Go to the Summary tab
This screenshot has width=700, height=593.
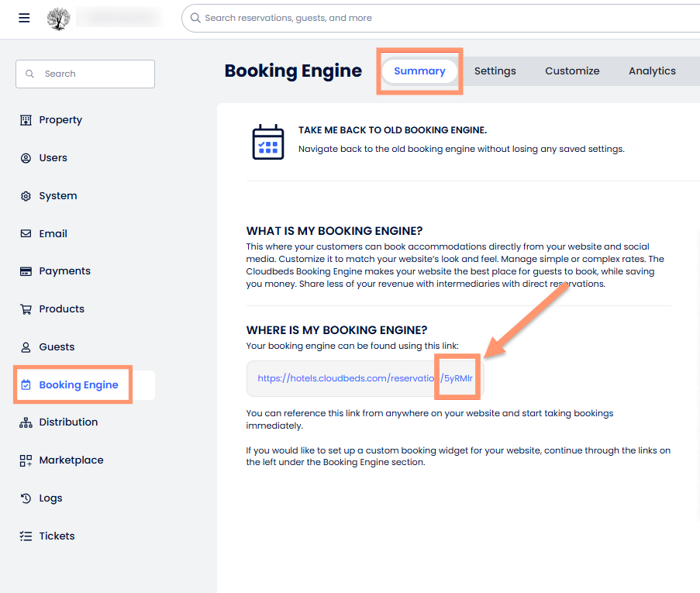point(419,71)
